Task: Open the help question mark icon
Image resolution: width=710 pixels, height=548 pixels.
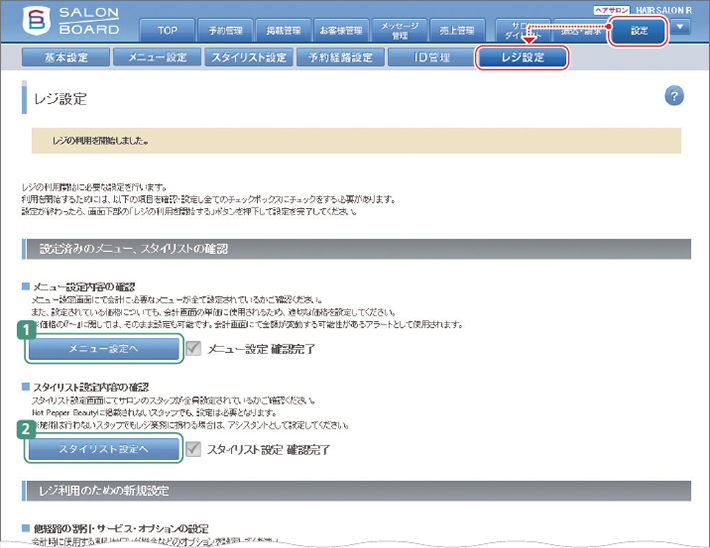Action: tap(674, 95)
